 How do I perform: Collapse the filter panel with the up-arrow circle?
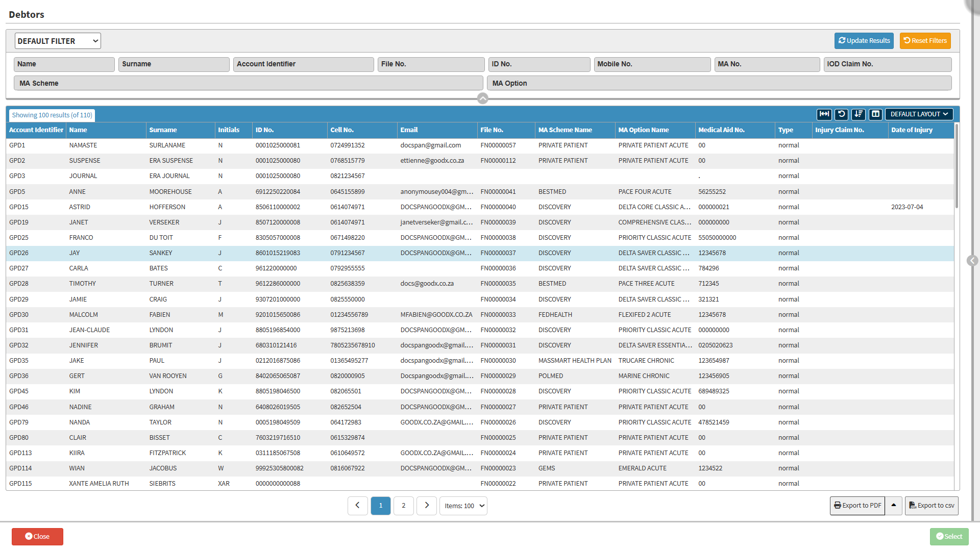[482, 98]
